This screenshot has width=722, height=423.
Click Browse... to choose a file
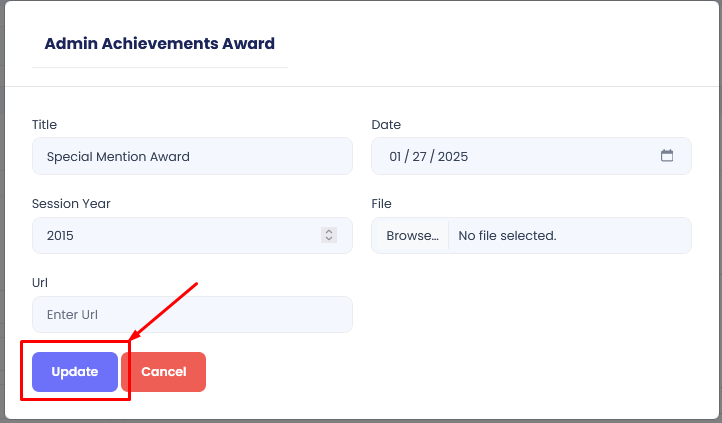[412, 236]
